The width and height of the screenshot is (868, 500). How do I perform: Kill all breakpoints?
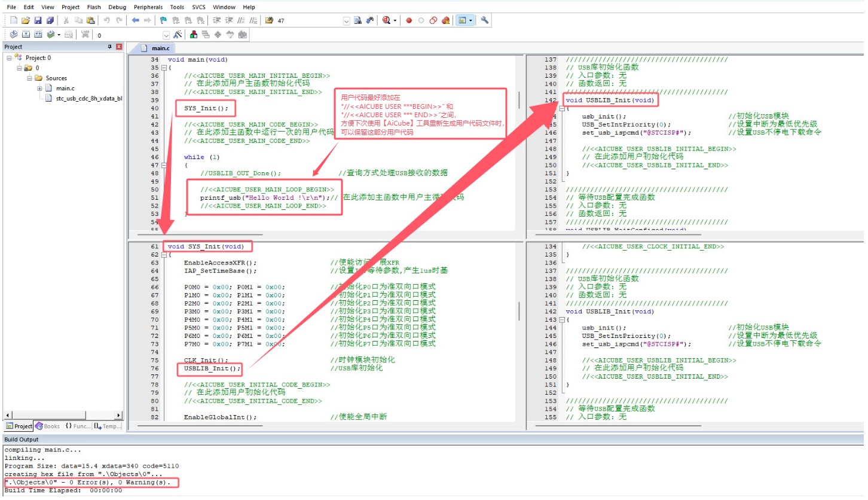point(445,20)
